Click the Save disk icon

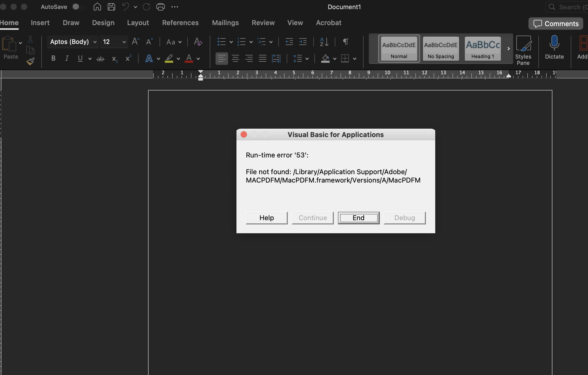[x=111, y=7]
